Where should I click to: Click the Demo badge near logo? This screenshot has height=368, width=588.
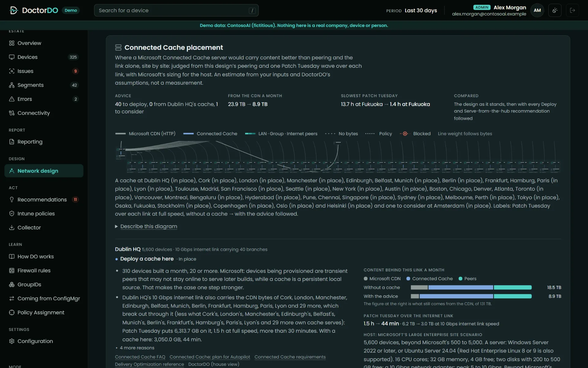click(x=71, y=10)
